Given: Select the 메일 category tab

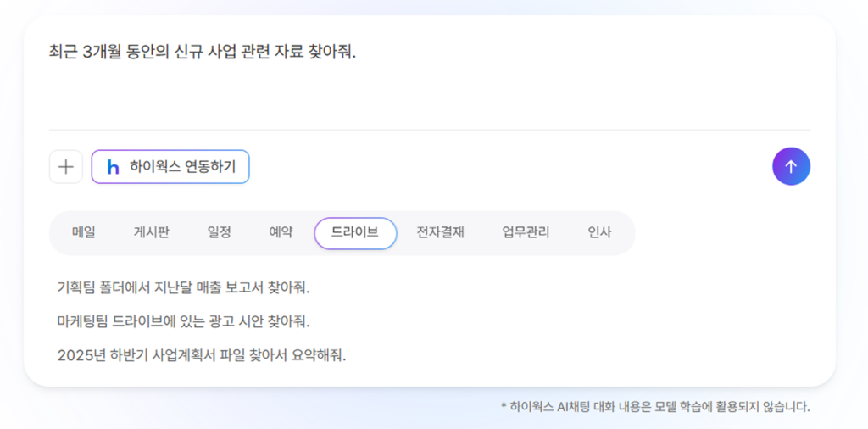Looking at the screenshot, I should (84, 232).
